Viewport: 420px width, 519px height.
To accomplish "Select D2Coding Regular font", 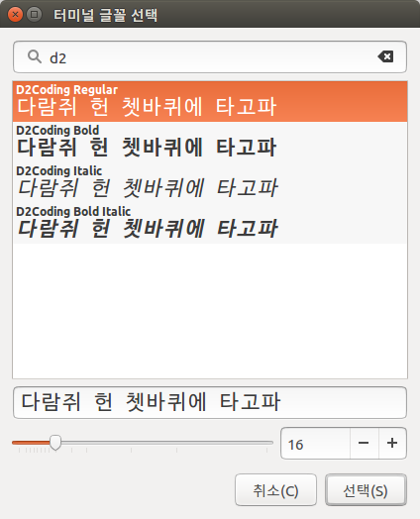I will coord(210,101).
